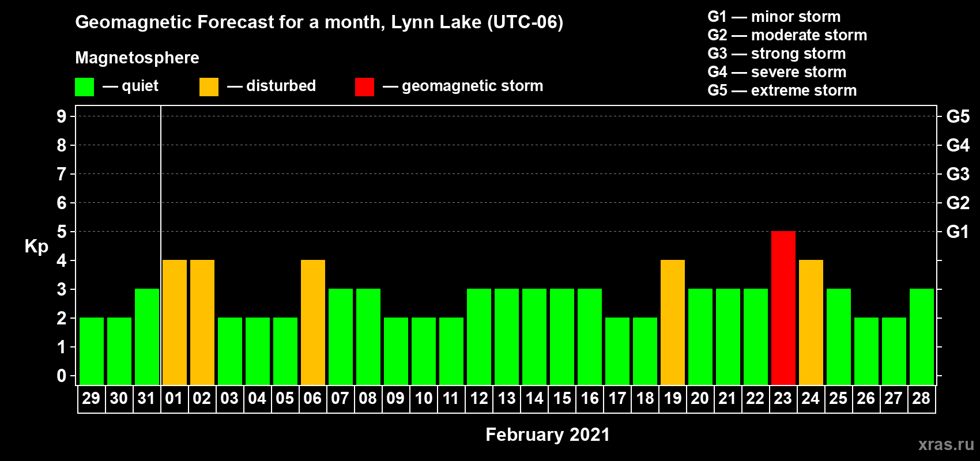Screen dimensions: 980x461
Task: Click the February 2021 month label
Action: click(548, 435)
